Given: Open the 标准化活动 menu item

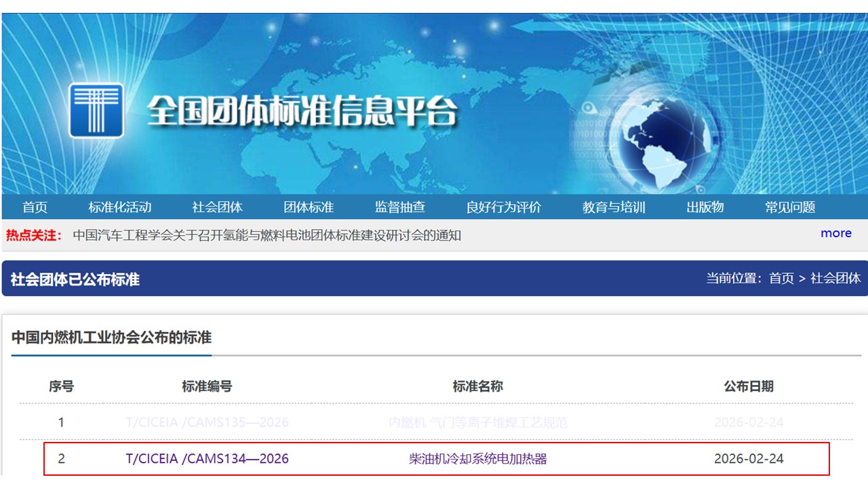Looking at the screenshot, I should pyautogui.click(x=120, y=207).
